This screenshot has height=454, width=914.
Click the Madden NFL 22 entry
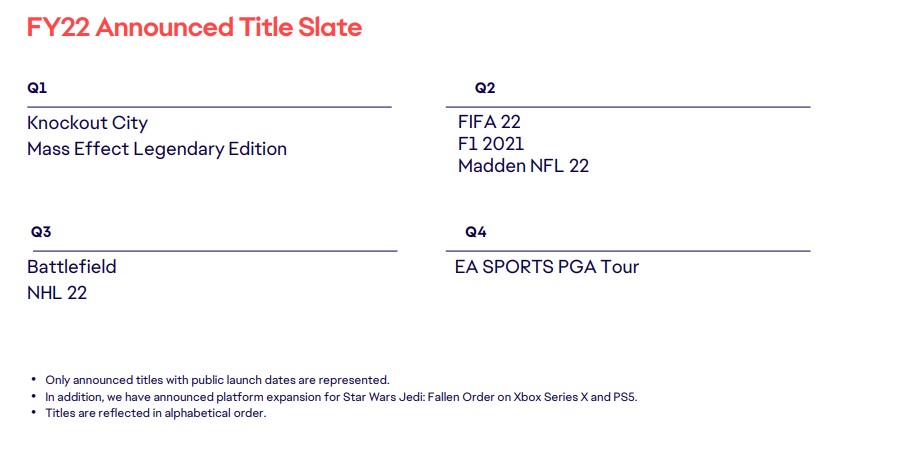coord(523,166)
